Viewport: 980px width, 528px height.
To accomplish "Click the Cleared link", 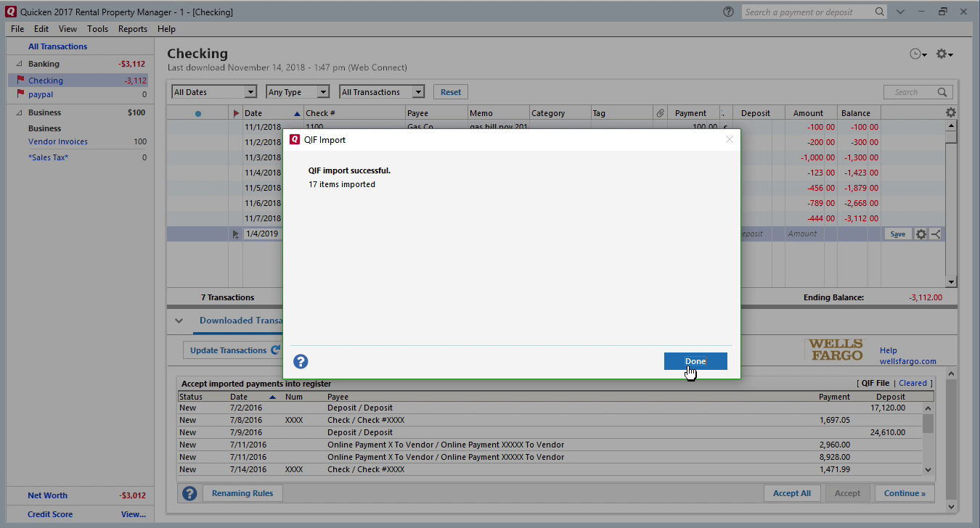I will [x=912, y=383].
